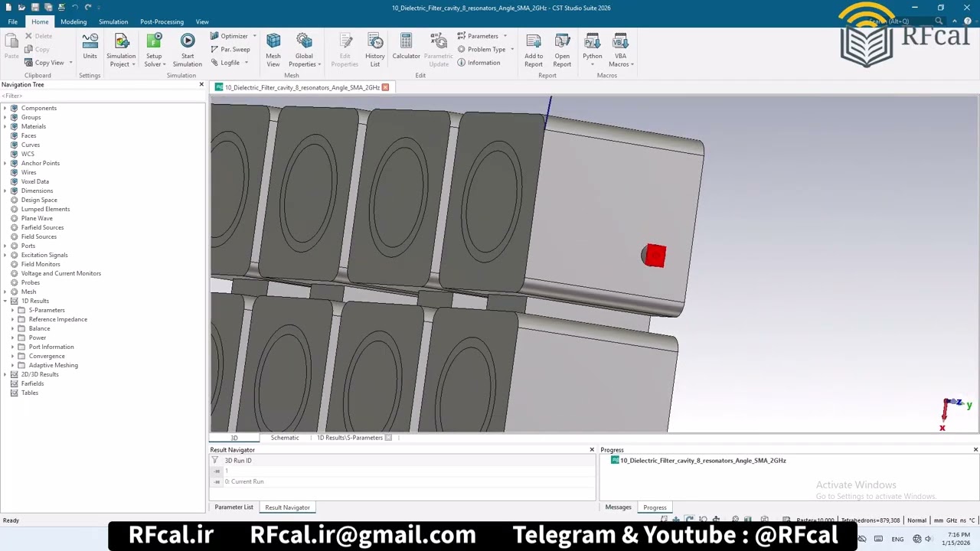
Task: Open Mesh View
Action: (x=273, y=50)
